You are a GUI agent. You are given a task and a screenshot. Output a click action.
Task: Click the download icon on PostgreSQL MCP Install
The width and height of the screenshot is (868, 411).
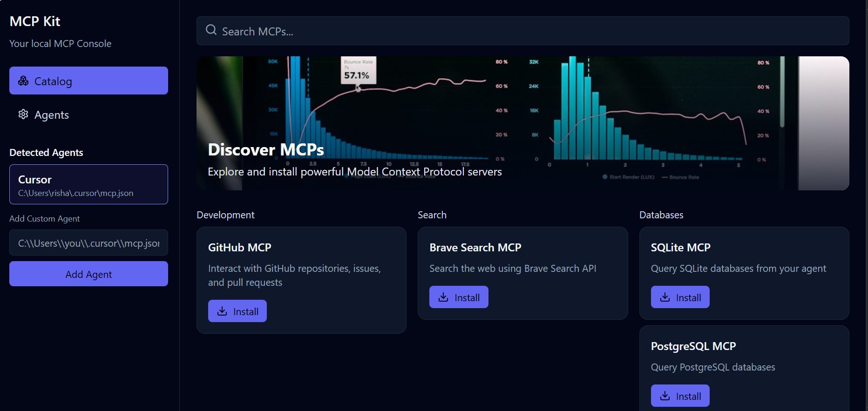(665, 396)
